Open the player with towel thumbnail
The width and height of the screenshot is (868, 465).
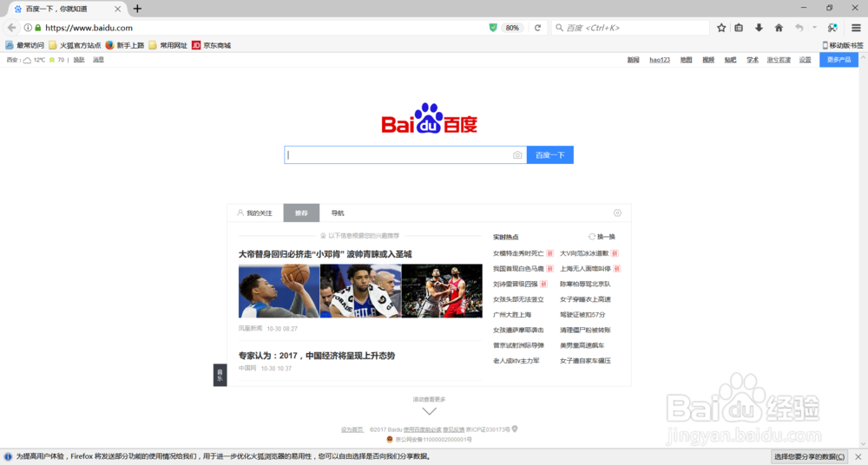[360, 291]
